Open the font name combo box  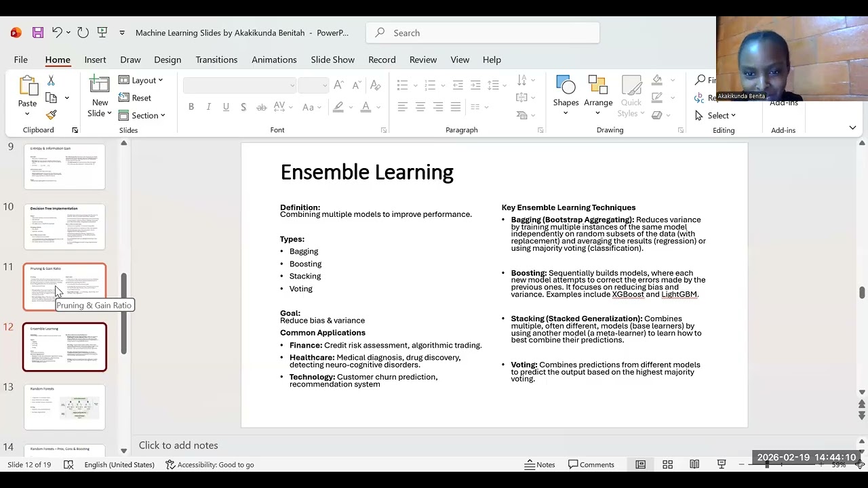(x=239, y=85)
